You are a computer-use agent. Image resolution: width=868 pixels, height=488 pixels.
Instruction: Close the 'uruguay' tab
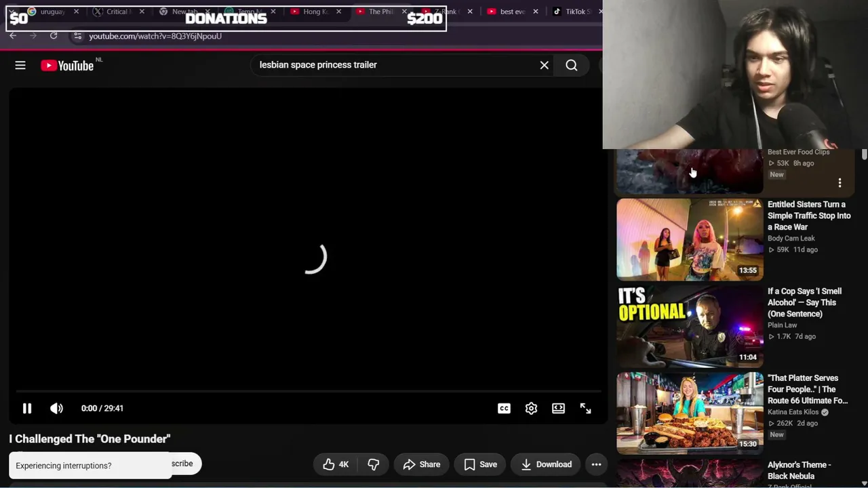(76, 12)
